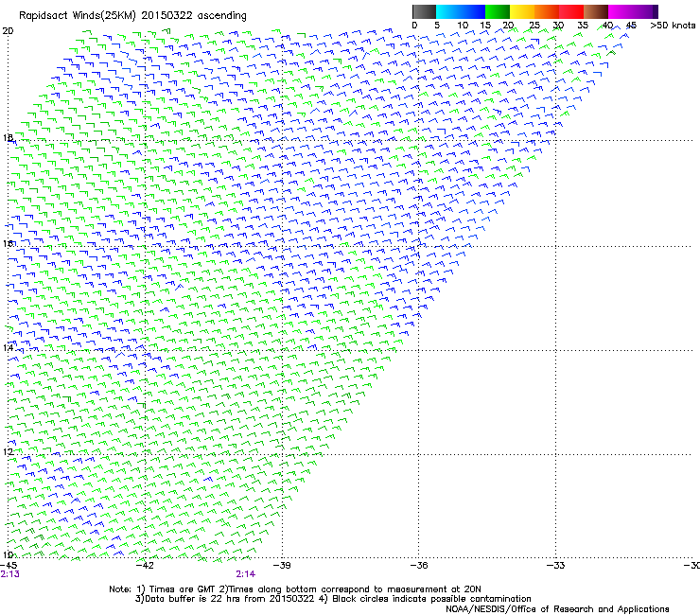
Task: Click the green 15-20 knots legend segment
Action: (498, 11)
